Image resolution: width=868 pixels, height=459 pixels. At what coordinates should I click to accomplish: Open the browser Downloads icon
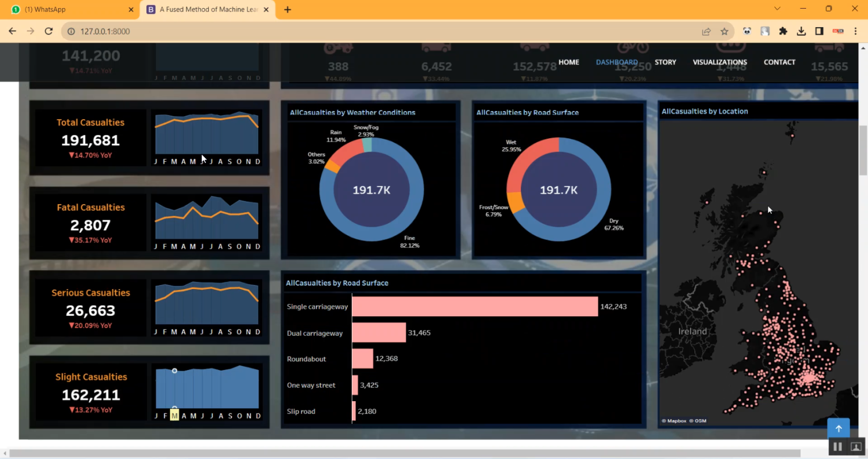(801, 31)
